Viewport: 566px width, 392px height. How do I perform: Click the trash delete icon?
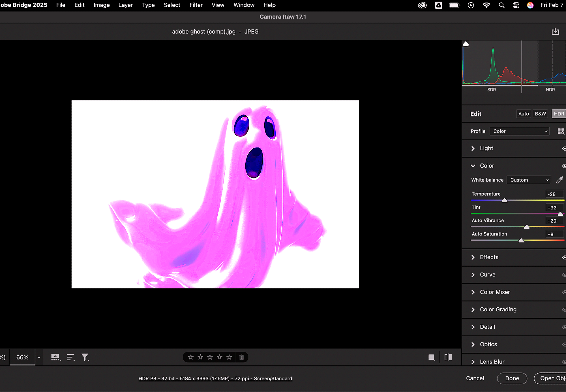point(241,357)
